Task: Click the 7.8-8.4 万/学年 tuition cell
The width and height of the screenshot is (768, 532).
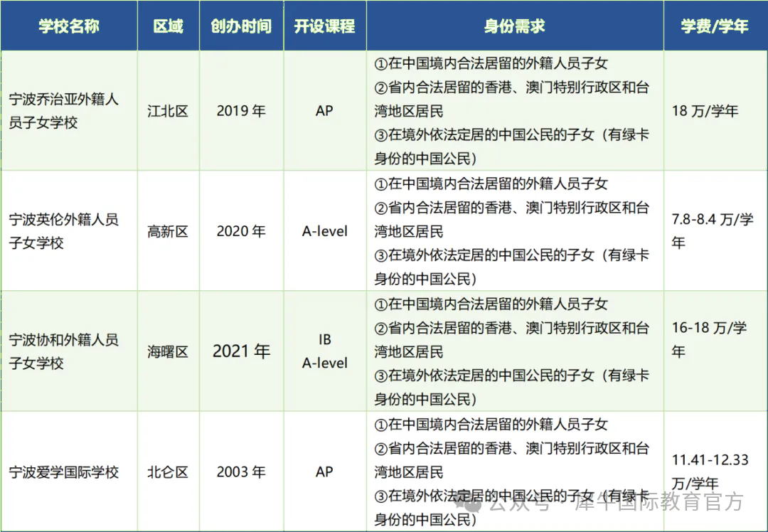Action: point(715,231)
